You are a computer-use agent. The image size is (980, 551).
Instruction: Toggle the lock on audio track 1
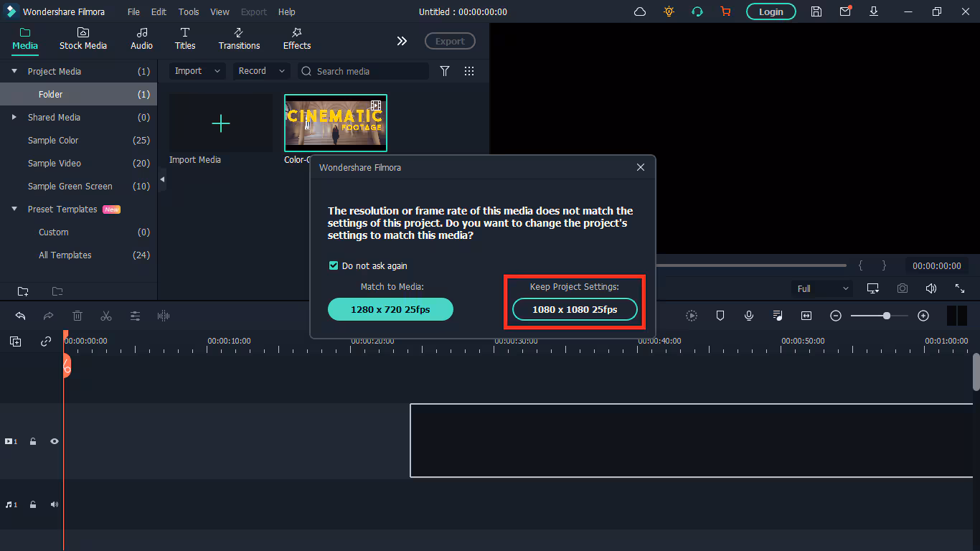tap(33, 504)
